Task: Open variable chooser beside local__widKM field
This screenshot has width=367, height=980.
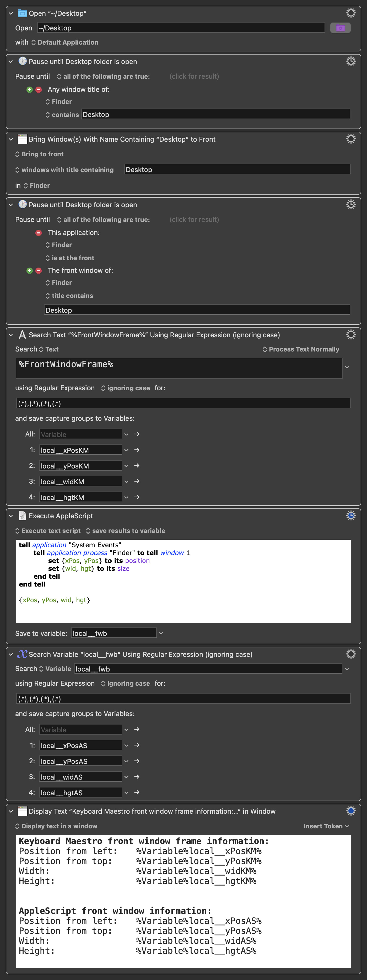Action: click(126, 482)
